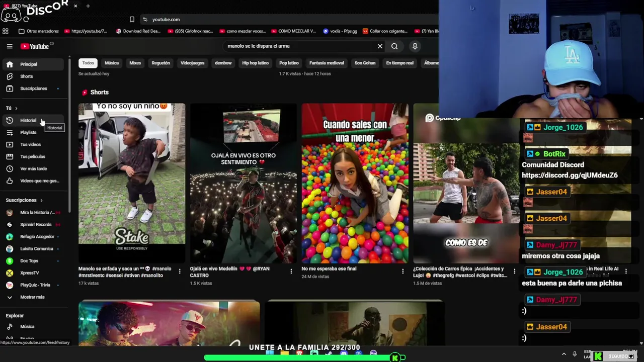Open Tus videos in the sidebar
This screenshot has height=362, width=644.
pos(33,145)
